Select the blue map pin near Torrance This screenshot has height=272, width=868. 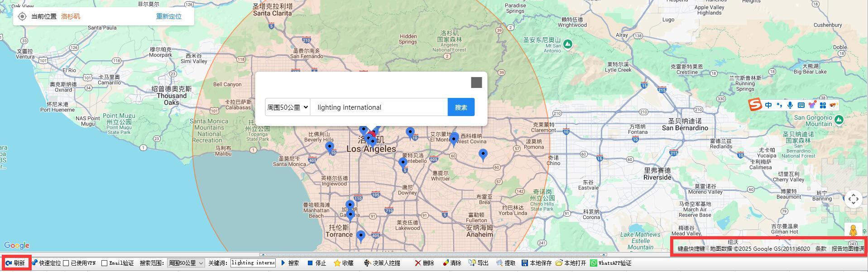pos(360,237)
